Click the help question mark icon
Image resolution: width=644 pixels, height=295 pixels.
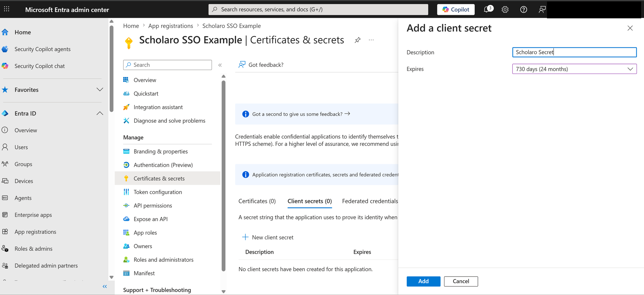click(524, 10)
